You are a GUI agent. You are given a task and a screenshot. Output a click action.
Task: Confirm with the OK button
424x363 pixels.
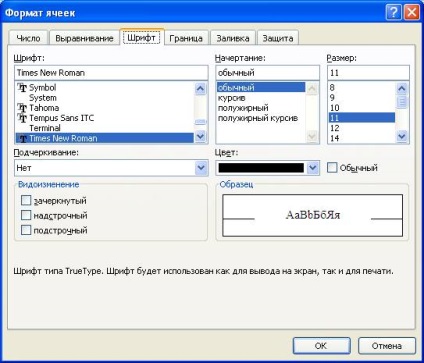point(321,346)
